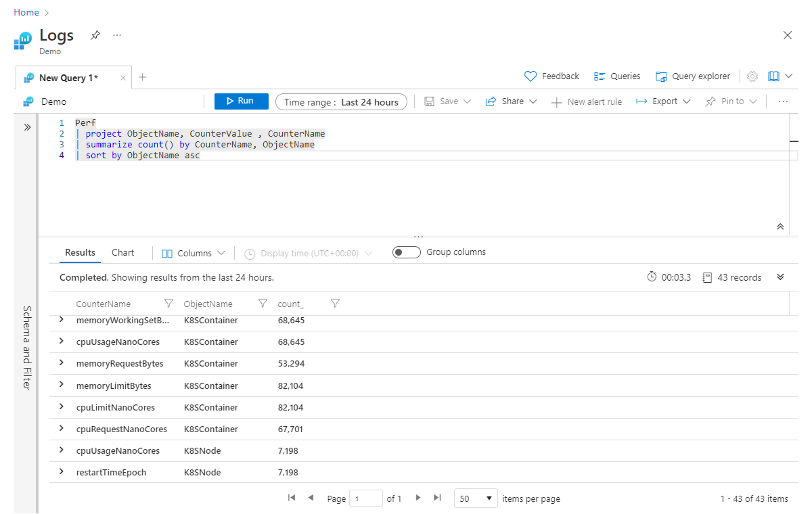Click the page number input field

365,498
